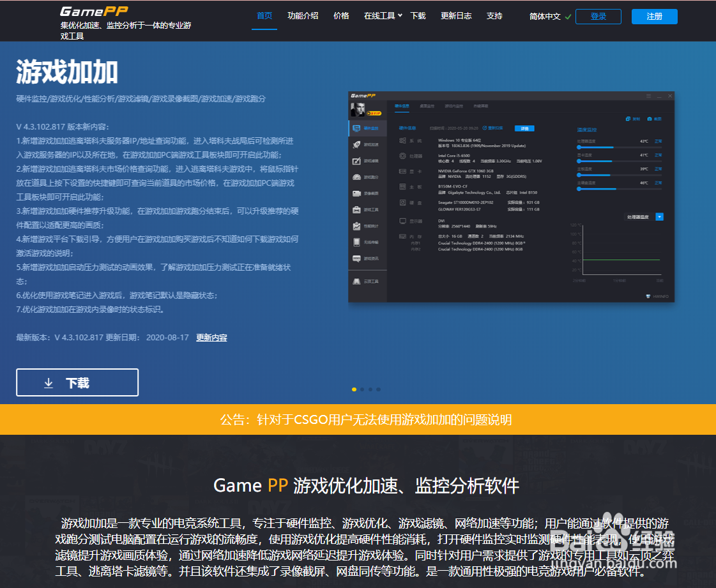Click the Windows 系统 icon in preview hardware list
Screen dimensions: 716x588
pyautogui.click(x=402, y=140)
